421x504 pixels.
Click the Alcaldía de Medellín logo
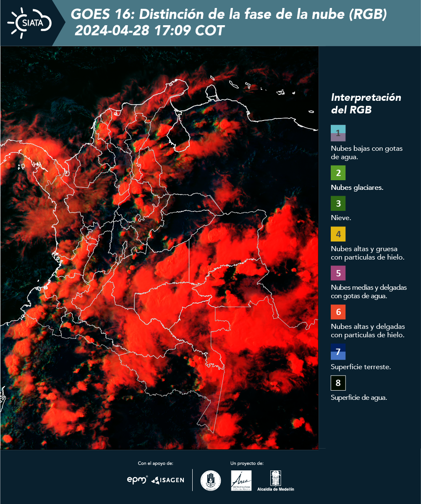[276, 481]
